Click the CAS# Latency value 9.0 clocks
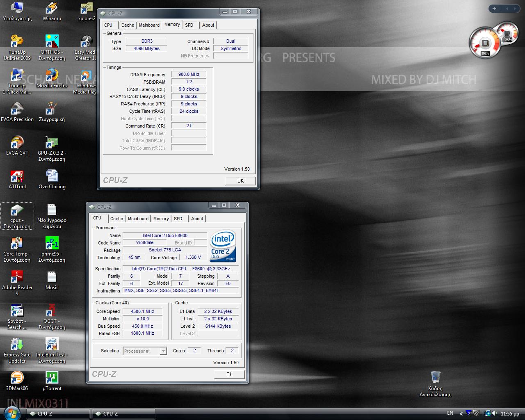Image resolution: width=525 pixels, height=420 pixels. pos(189,89)
